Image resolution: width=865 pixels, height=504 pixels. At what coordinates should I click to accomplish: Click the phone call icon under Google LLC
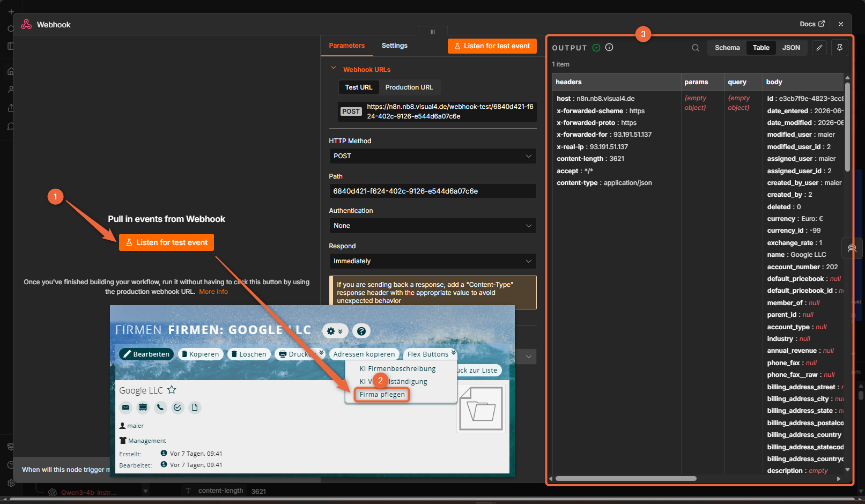[x=160, y=407]
